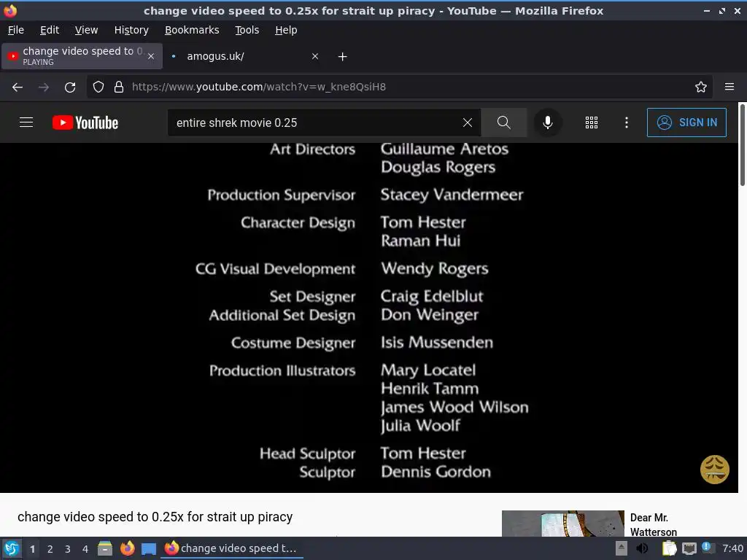
Task: Bookmark this page with the star
Action: pos(700,87)
